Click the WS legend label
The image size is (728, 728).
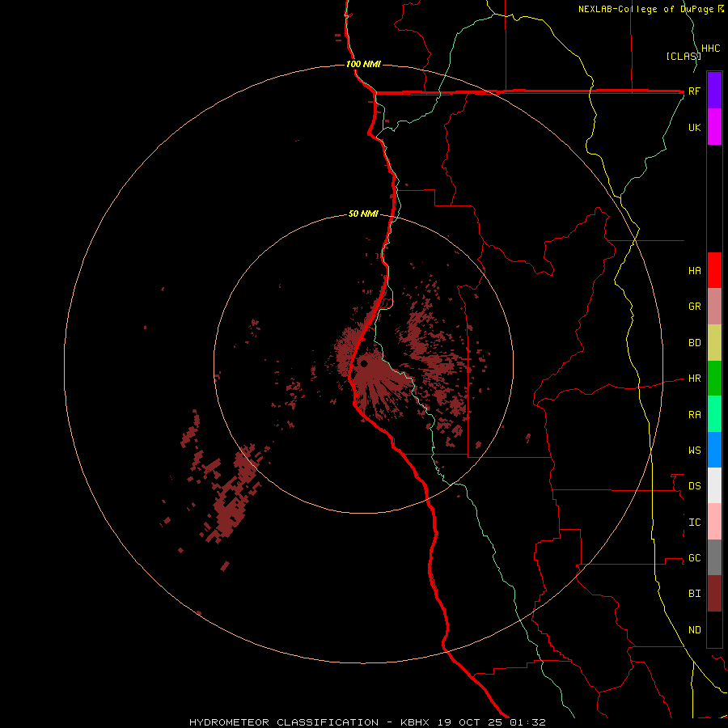coord(694,450)
